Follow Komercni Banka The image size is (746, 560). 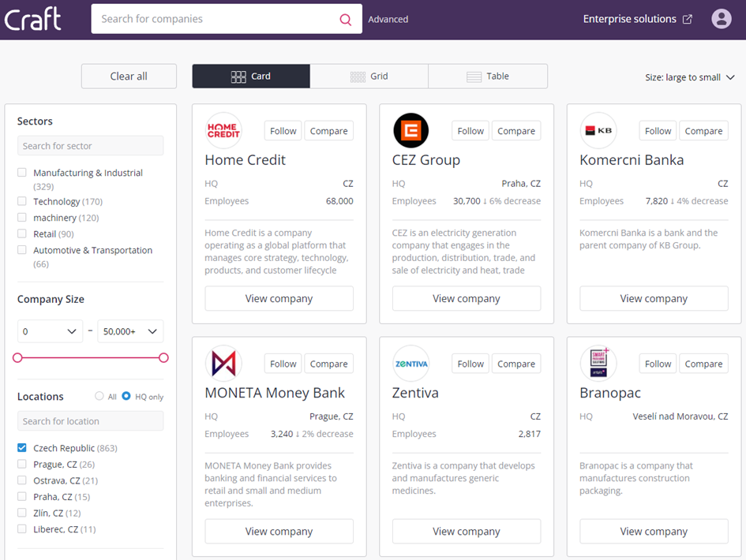coord(658,131)
